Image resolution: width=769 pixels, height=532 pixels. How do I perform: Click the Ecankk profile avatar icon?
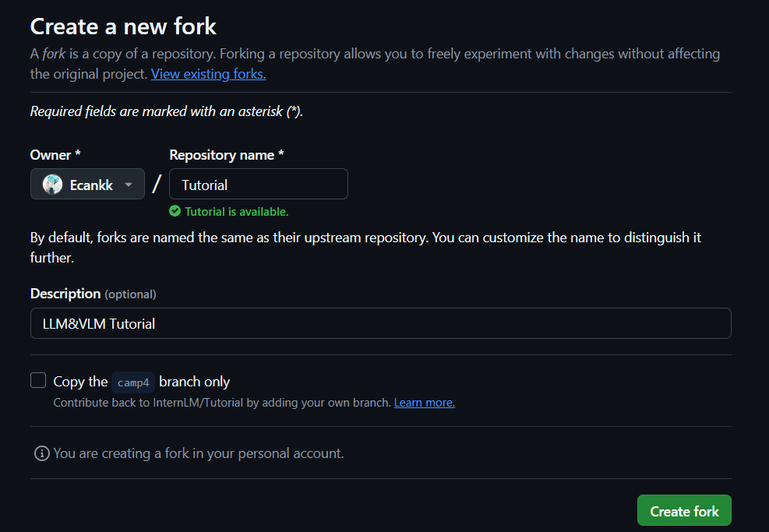[52, 185]
